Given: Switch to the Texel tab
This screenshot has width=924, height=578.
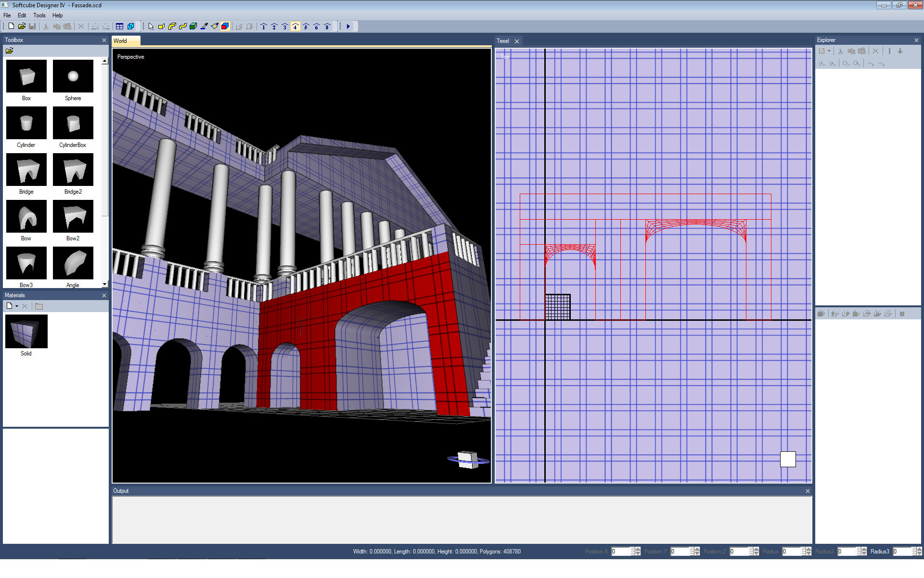Looking at the screenshot, I should tap(502, 41).
